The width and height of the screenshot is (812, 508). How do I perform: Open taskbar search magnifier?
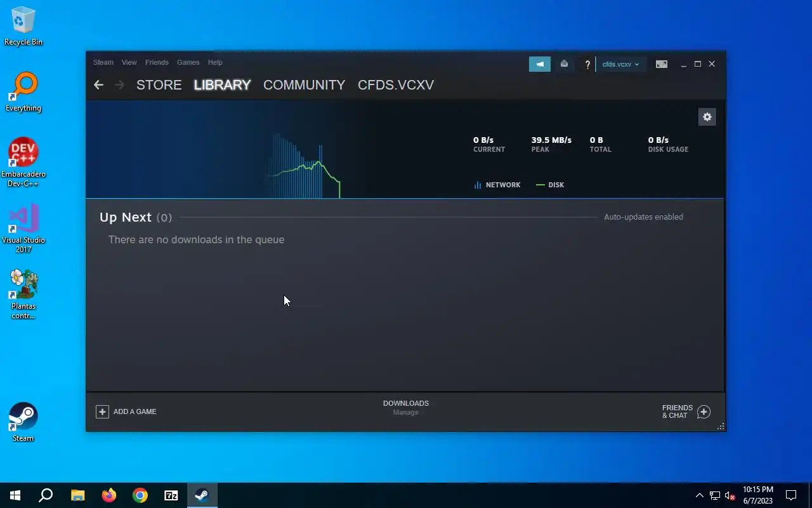[x=46, y=495]
